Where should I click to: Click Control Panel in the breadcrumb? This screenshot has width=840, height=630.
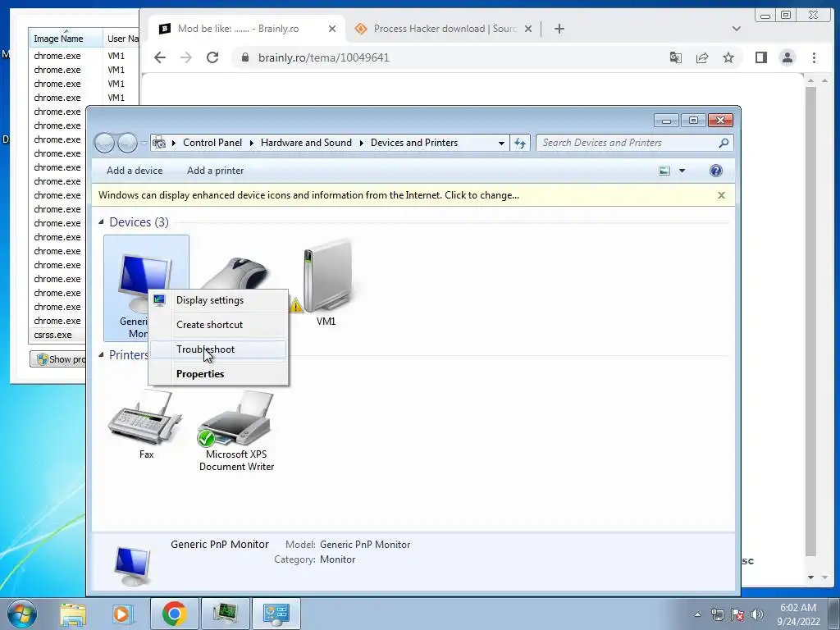(x=212, y=143)
